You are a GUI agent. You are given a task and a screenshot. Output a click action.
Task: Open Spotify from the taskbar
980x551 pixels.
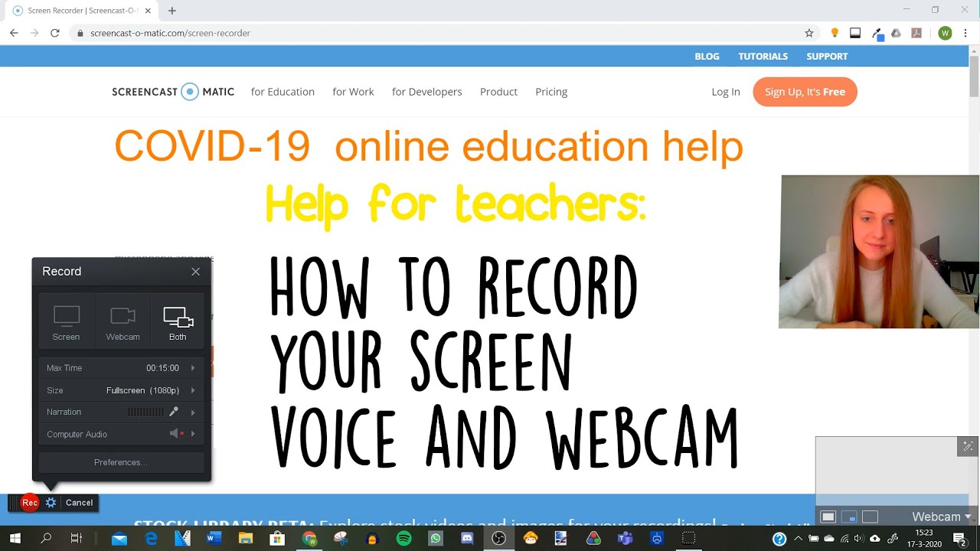pos(403,539)
